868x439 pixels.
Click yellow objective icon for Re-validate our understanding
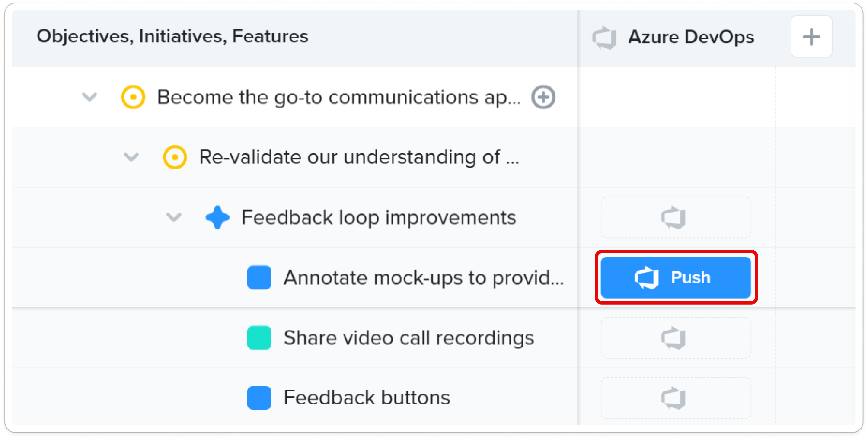[x=175, y=157]
